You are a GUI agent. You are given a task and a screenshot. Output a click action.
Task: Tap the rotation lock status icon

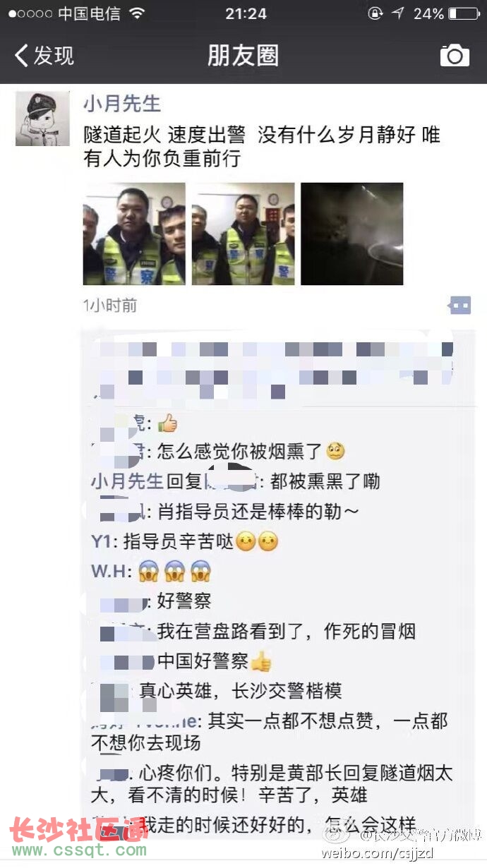(x=375, y=13)
